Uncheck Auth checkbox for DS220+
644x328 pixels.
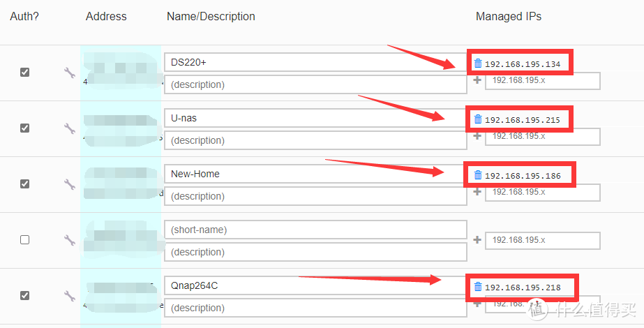click(x=25, y=72)
